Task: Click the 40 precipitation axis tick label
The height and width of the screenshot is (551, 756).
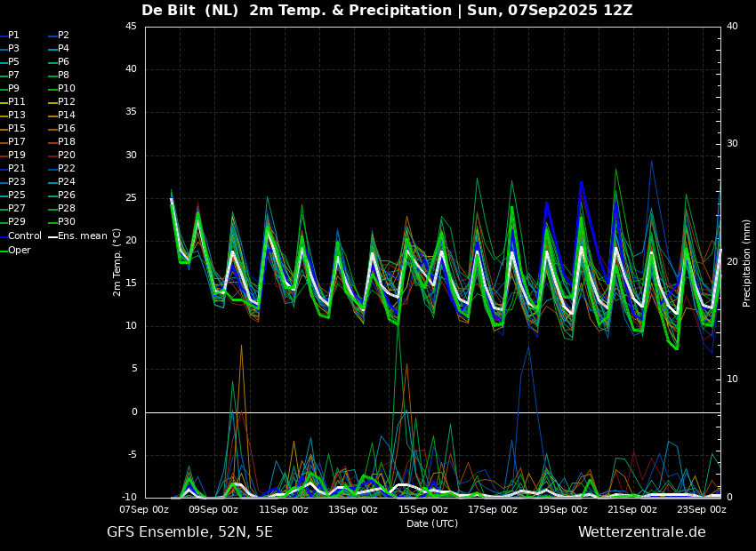Action: pyautogui.click(x=732, y=26)
